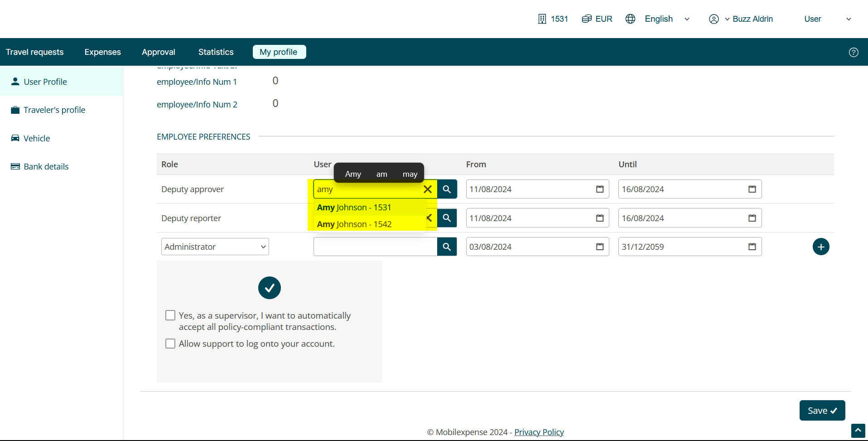Screen dimensions: 868x441
Task: Search users for Deputy approver row
Action: point(447,189)
